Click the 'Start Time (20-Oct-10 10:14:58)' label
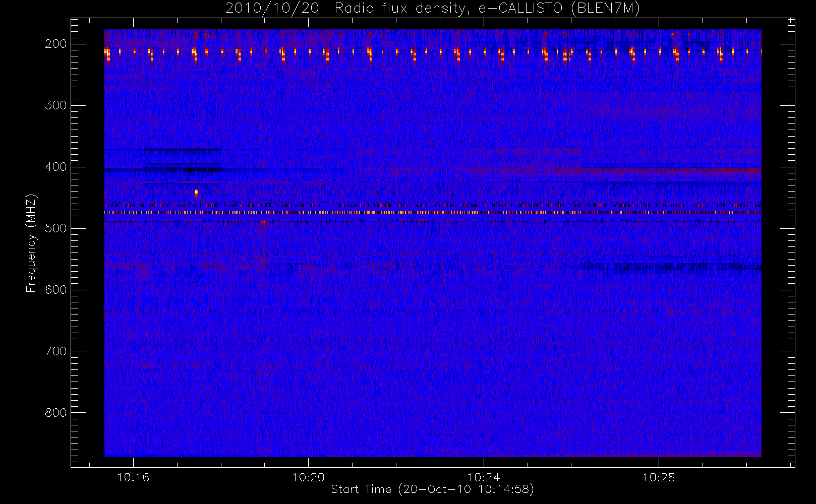The height and width of the screenshot is (504, 816). pos(432,489)
